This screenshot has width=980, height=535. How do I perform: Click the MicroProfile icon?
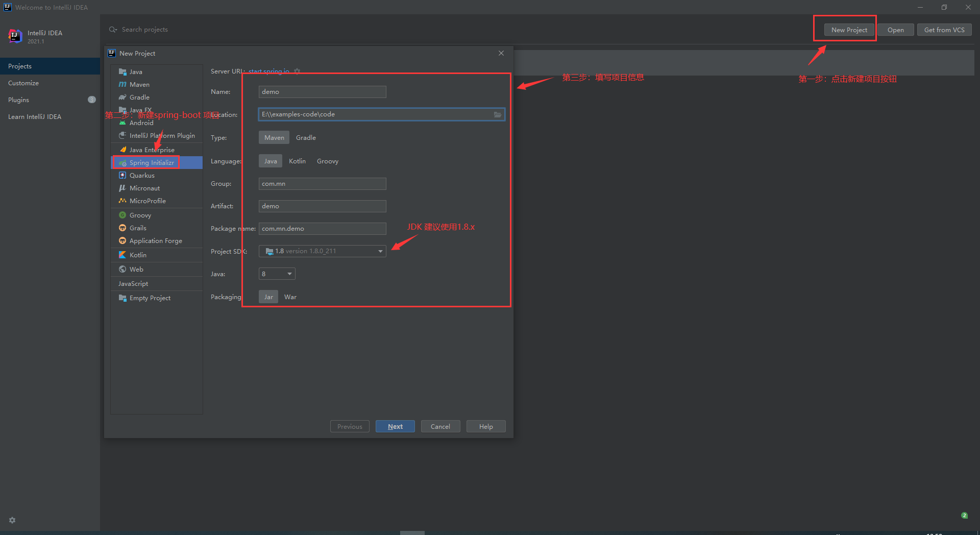[x=122, y=201]
